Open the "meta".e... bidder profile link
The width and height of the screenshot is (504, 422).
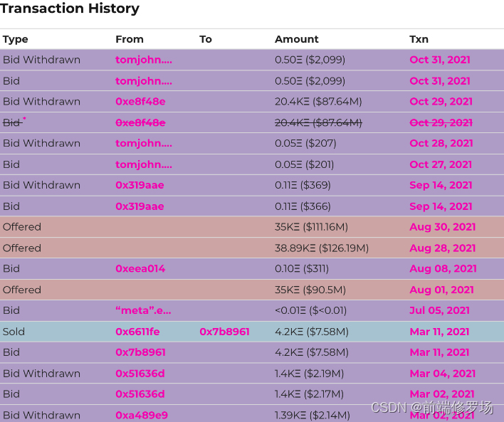pyautogui.click(x=143, y=310)
